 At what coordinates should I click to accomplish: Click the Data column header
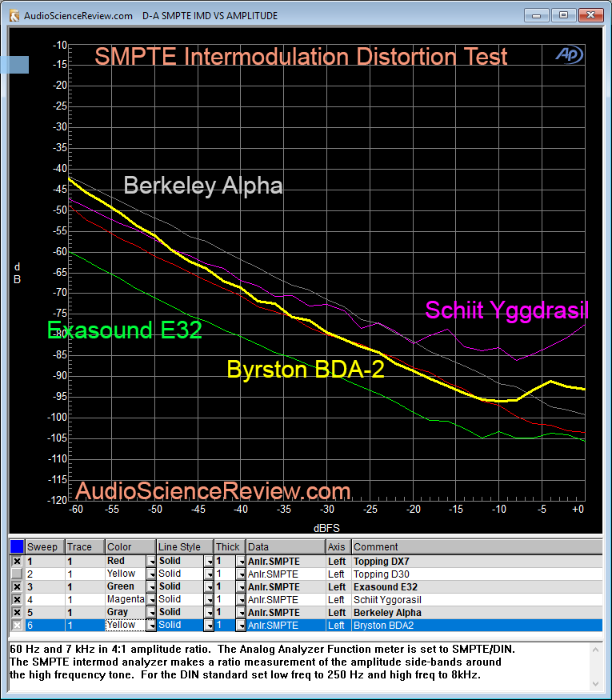click(286, 547)
